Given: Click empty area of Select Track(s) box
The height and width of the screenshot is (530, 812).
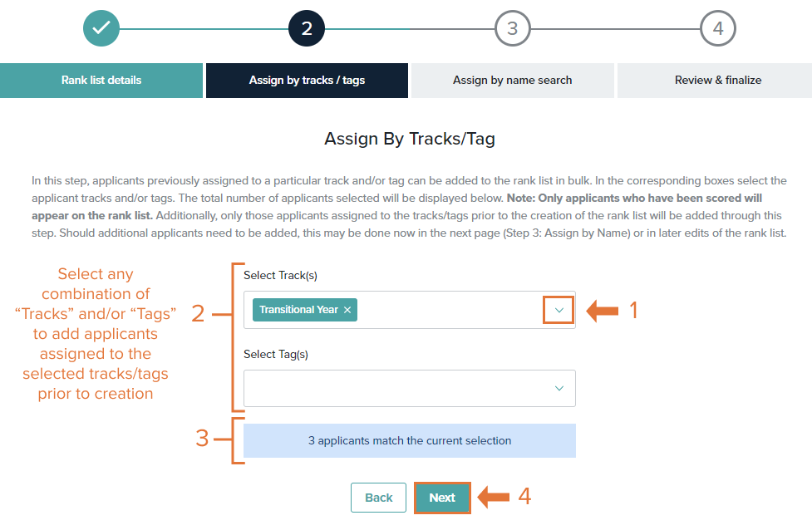Looking at the screenshot, I should coord(450,310).
